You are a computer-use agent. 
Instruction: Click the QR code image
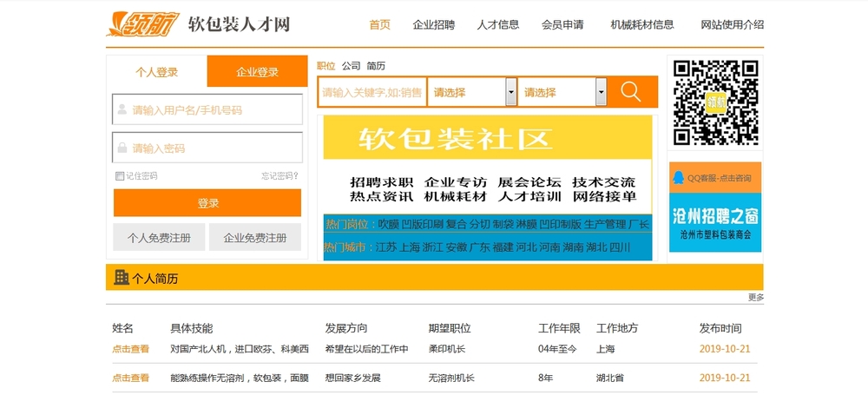(715, 102)
